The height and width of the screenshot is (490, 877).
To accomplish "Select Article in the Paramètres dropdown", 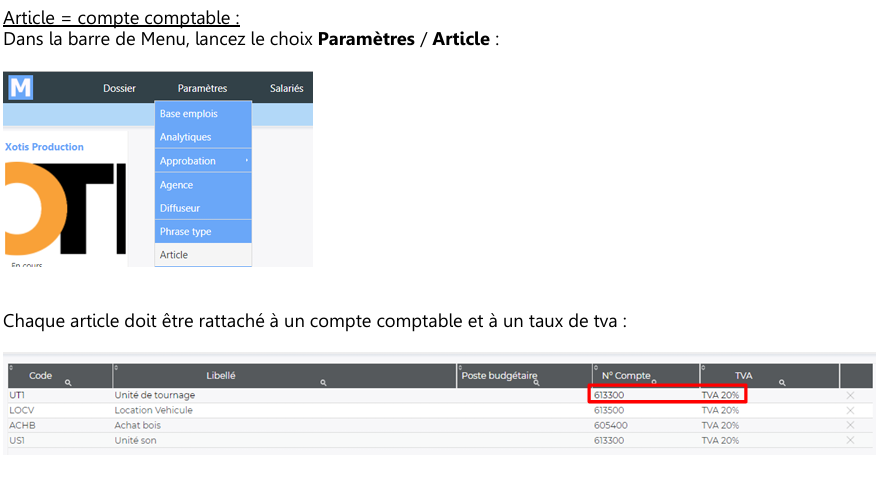I will point(174,255).
